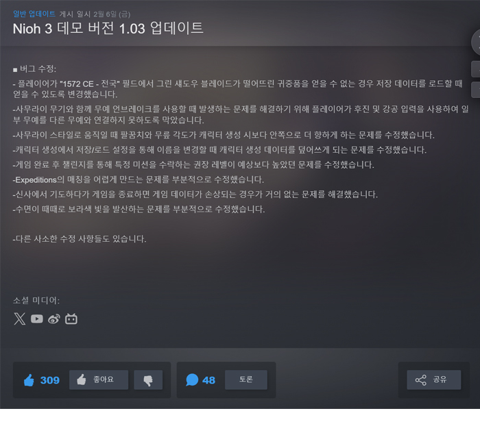Screen dimensions: 480x448
Task: Click the 48 comments count
Action: tap(208, 380)
